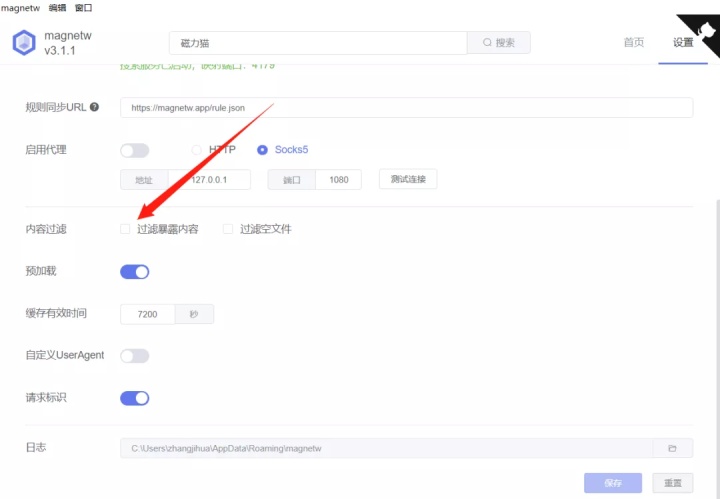Click the magnifier 搜索 button
This screenshot has height=499, width=720.
click(x=499, y=43)
